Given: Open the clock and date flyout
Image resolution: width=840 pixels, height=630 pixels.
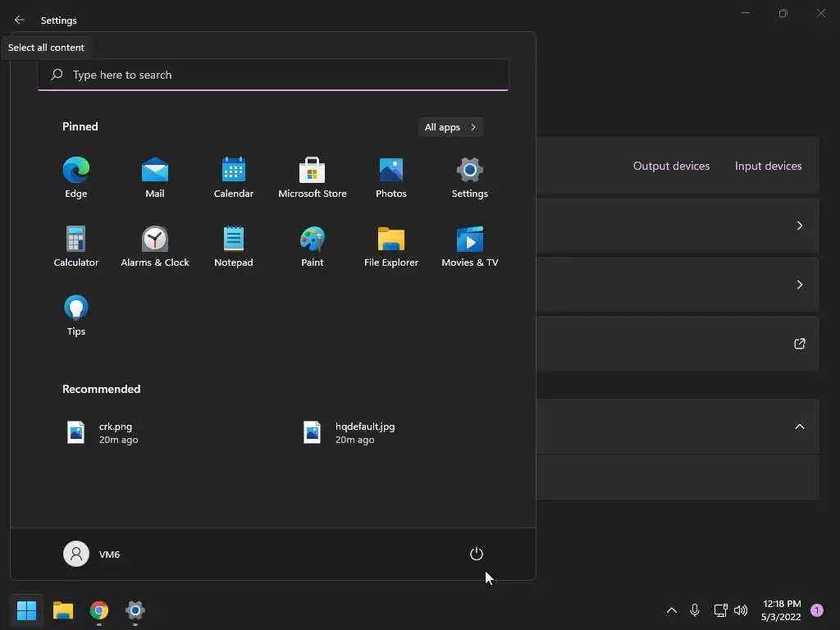Looking at the screenshot, I should point(781,610).
